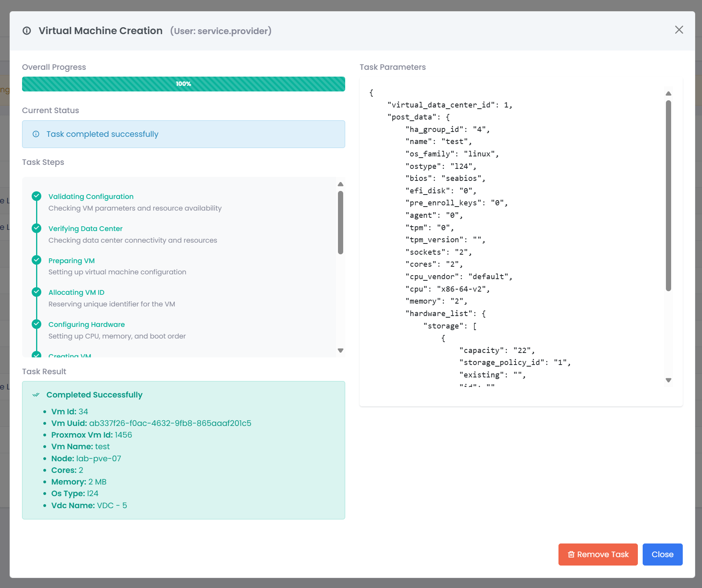Image resolution: width=702 pixels, height=588 pixels.
Task: Click the info icon beside Virtual Machine Creation title
Action: [x=26, y=30]
